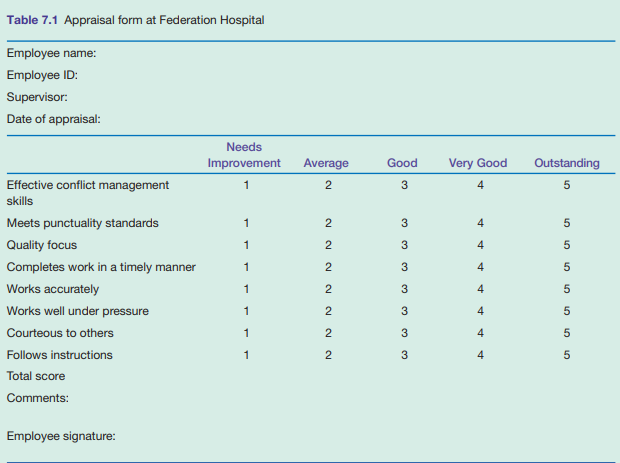Choose rating 5 for Meets punctuality standards
This screenshot has width=620, height=463.
[x=567, y=223]
